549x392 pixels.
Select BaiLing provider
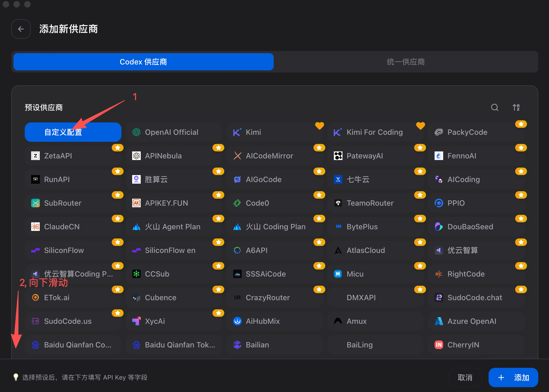(375, 345)
